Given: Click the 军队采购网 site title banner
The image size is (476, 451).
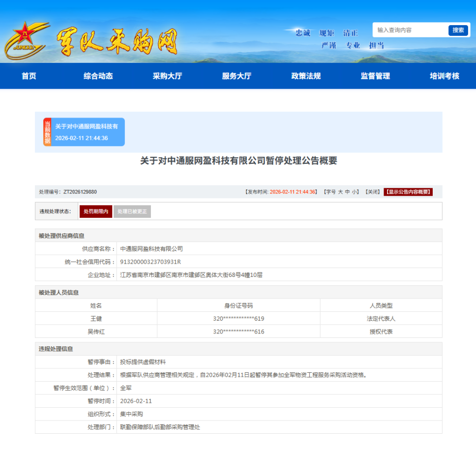Looking at the screenshot, I should pos(117,42).
